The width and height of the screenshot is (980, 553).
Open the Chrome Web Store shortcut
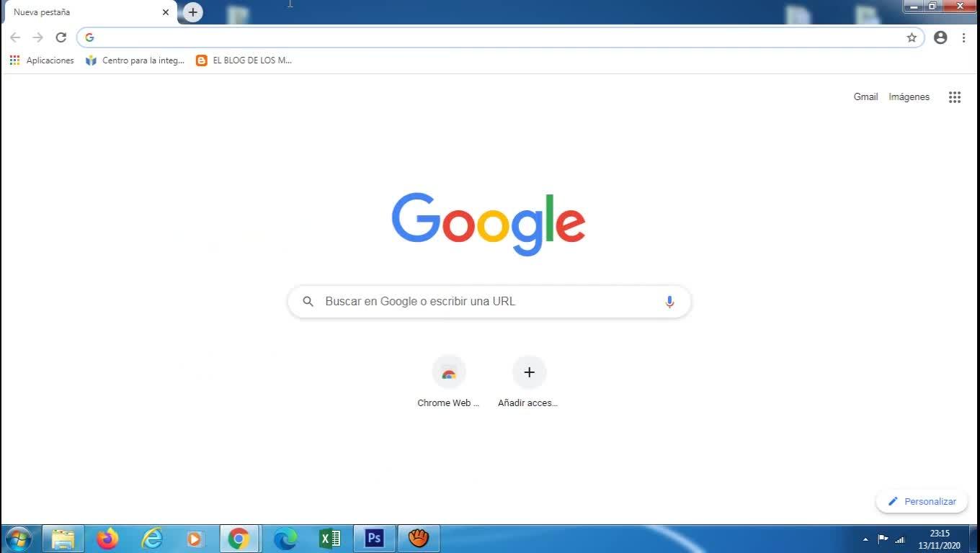click(448, 382)
